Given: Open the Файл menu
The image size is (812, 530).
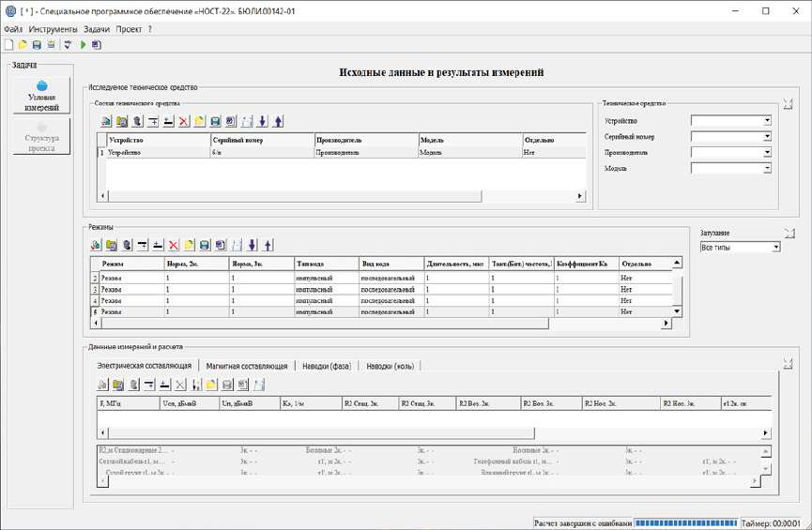Looking at the screenshot, I should (x=13, y=29).
